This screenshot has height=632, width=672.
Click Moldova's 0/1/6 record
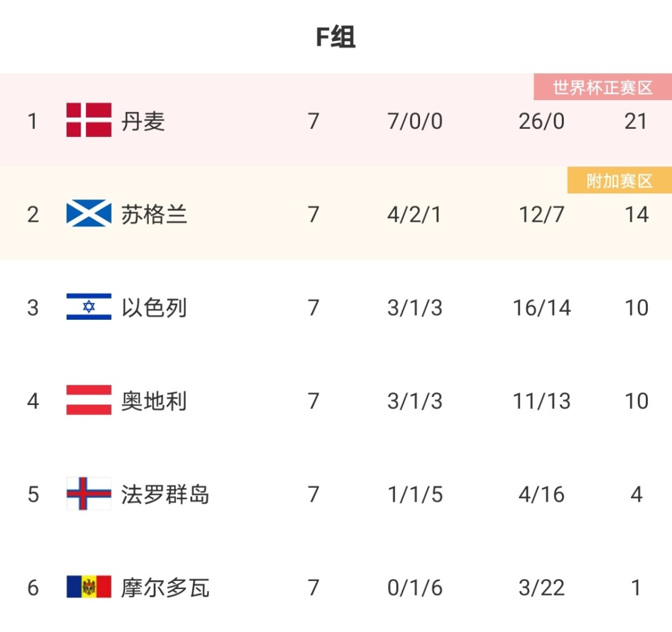415,588
